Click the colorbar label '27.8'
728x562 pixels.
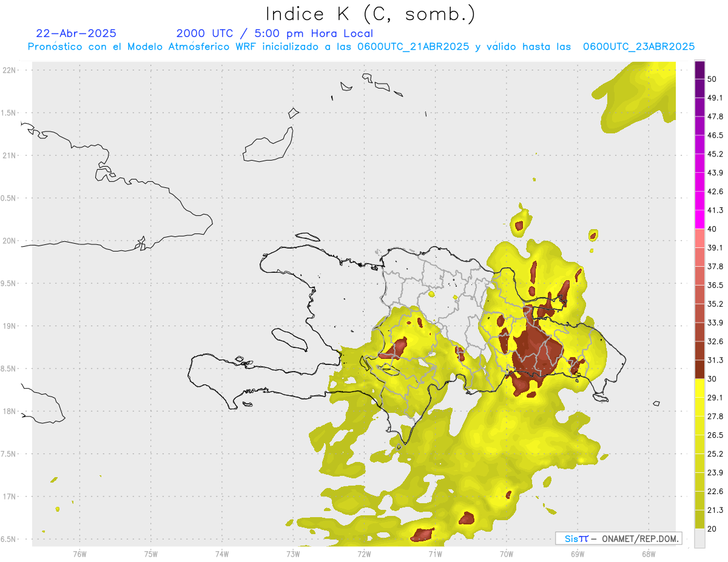coord(715,417)
